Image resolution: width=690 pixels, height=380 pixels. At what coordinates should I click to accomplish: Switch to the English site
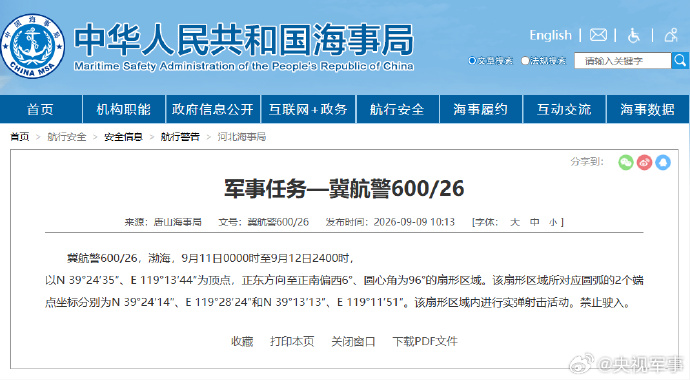551,35
